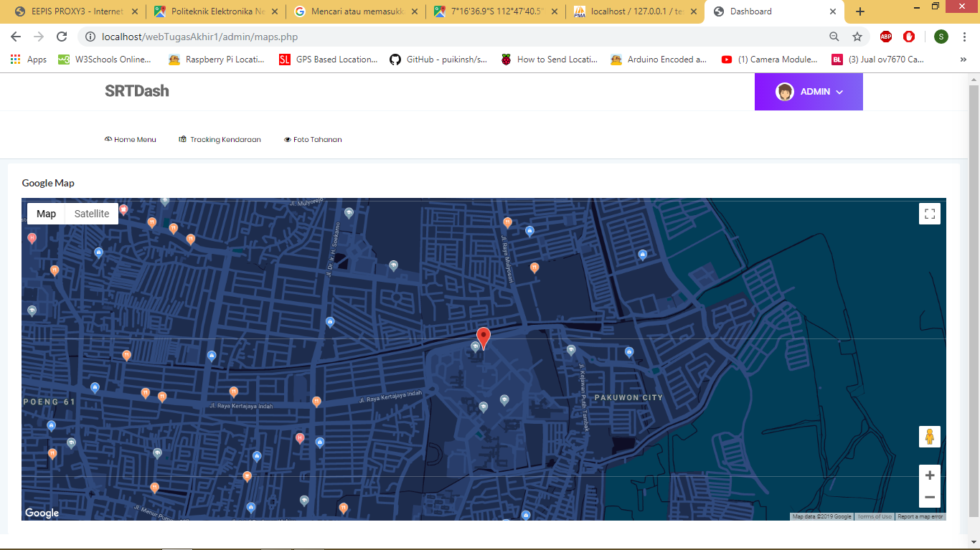
Task: Show more bookmarks overflow chevron
Action: point(963,60)
